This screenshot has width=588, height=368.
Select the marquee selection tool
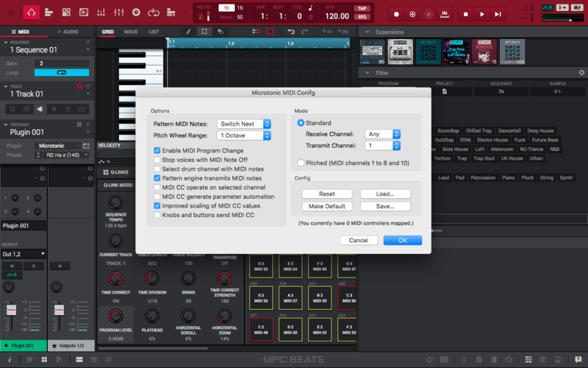tap(204, 32)
